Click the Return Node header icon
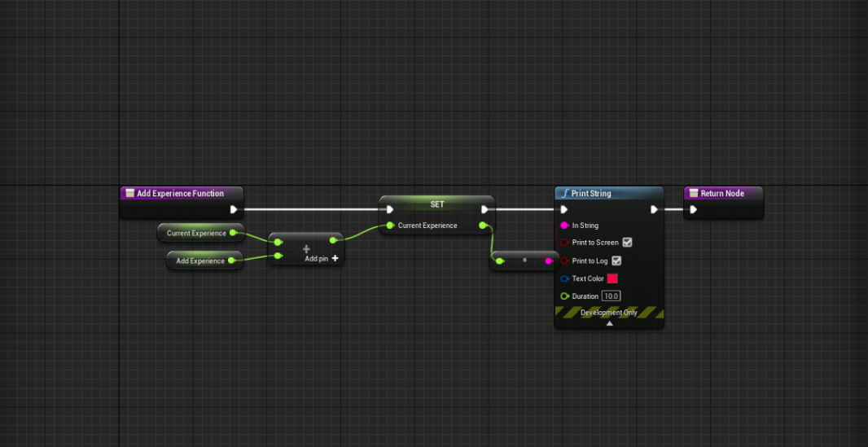 coord(694,193)
